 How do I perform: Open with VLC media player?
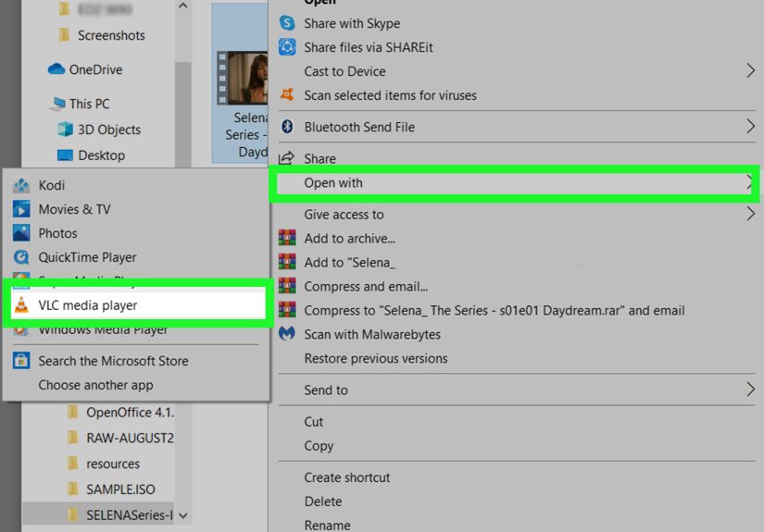click(138, 303)
